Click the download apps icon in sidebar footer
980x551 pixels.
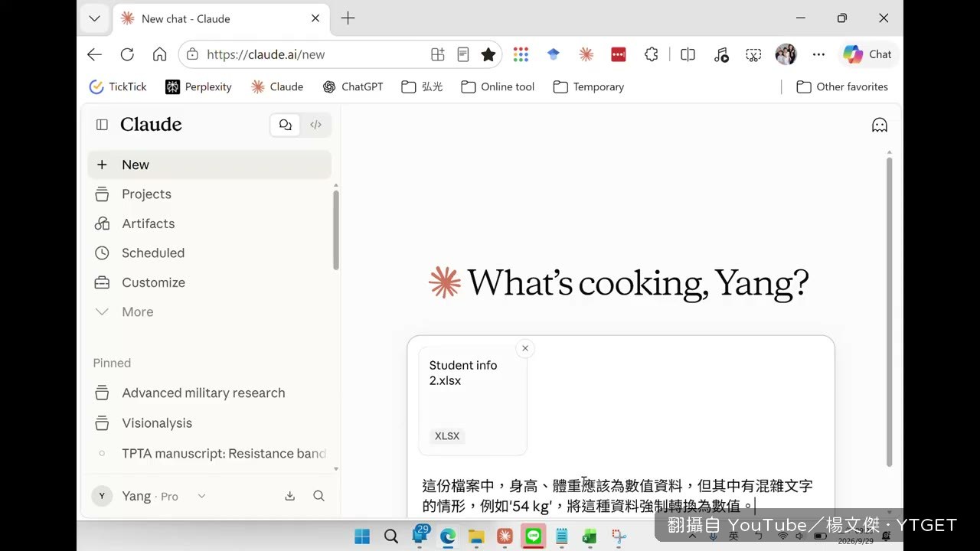click(290, 496)
